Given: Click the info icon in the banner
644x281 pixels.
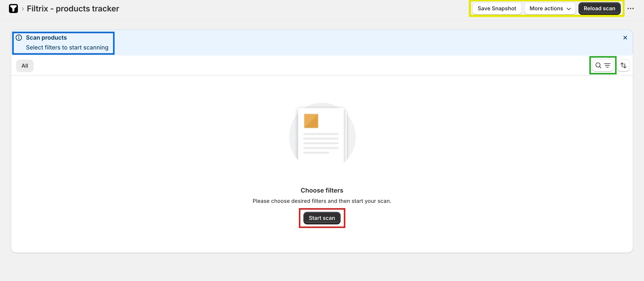Looking at the screenshot, I should point(19,38).
